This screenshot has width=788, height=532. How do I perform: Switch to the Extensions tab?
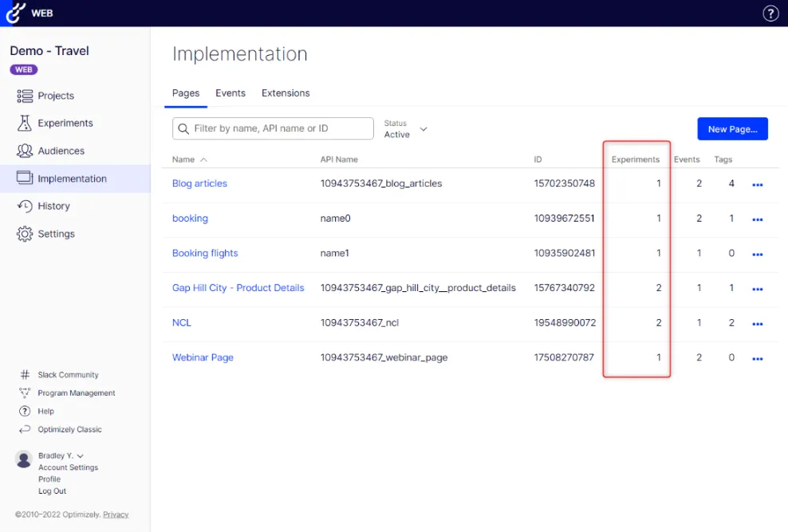[x=286, y=93]
